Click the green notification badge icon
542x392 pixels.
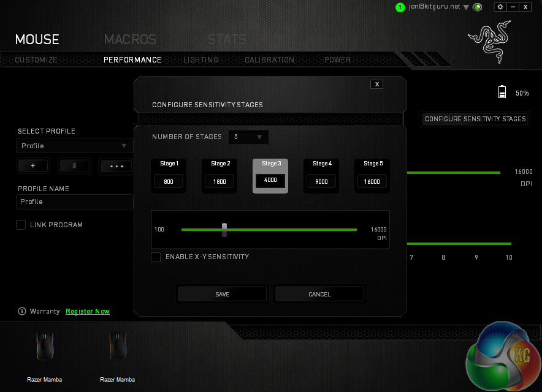[x=400, y=7]
